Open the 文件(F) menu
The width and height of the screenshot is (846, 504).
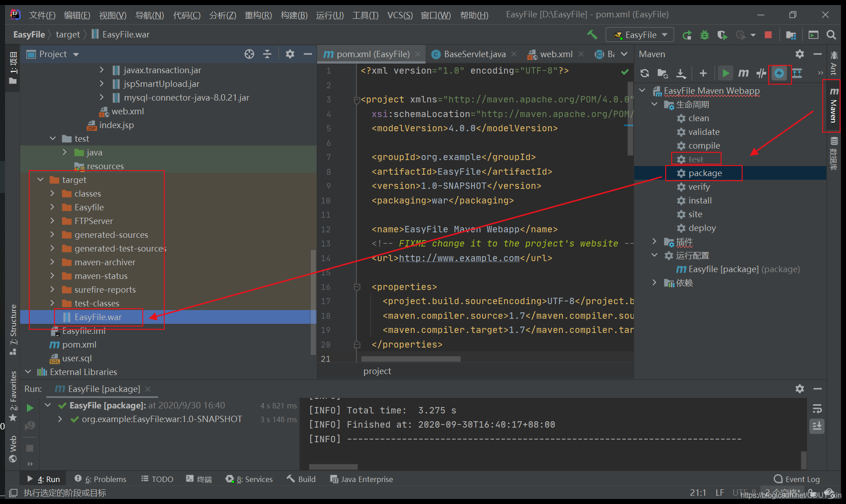[x=42, y=16]
